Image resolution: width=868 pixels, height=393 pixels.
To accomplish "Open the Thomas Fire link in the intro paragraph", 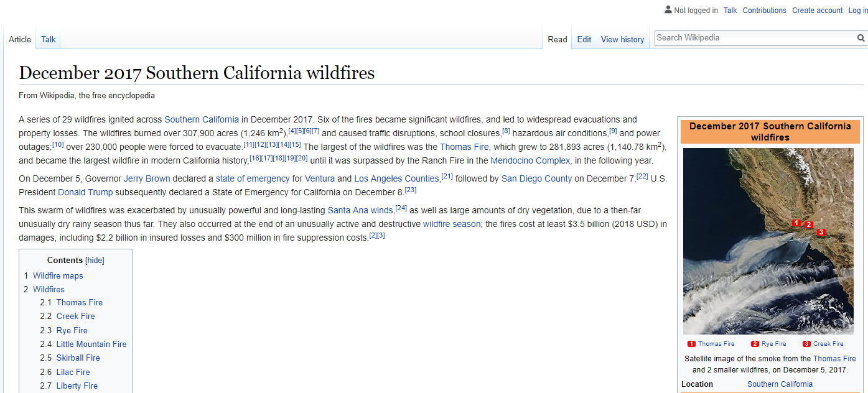I will pyautogui.click(x=464, y=147).
